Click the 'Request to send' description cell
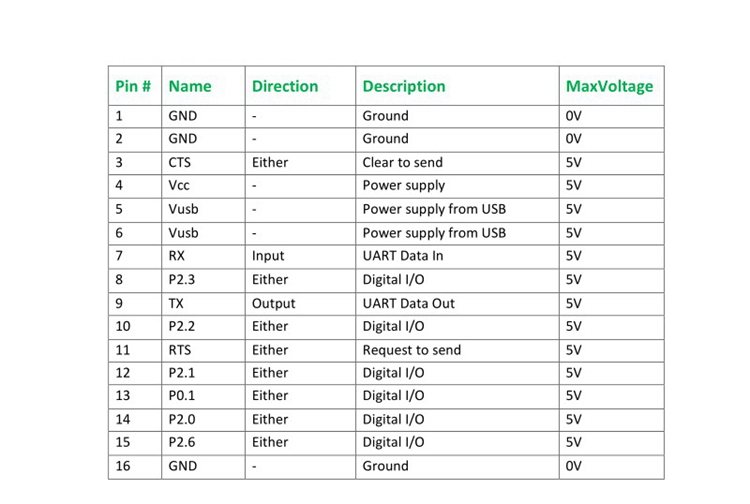The image size is (750, 504). tap(410, 350)
